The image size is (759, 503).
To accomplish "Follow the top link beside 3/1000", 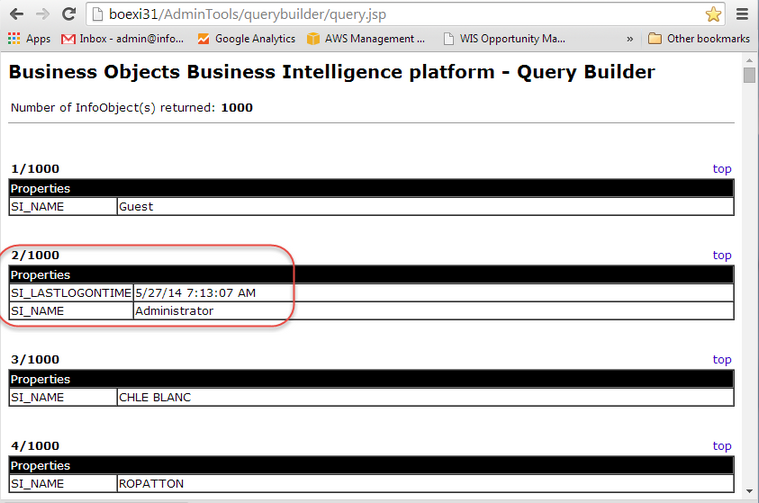I will (x=722, y=360).
